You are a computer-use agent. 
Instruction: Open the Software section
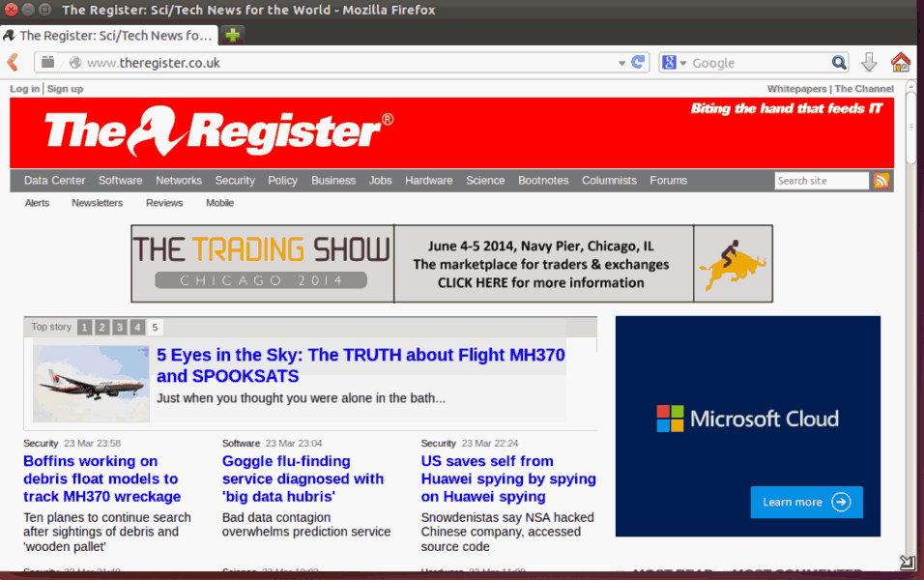[x=120, y=181]
